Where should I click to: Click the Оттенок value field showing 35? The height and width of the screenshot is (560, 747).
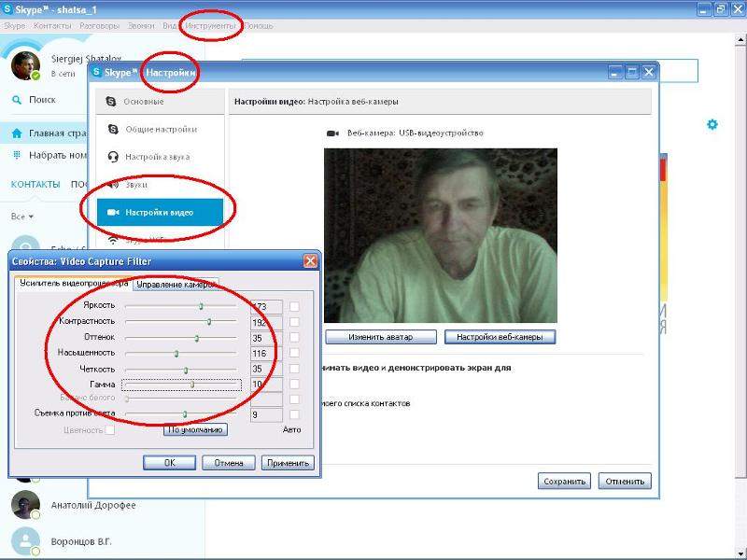(266, 338)
